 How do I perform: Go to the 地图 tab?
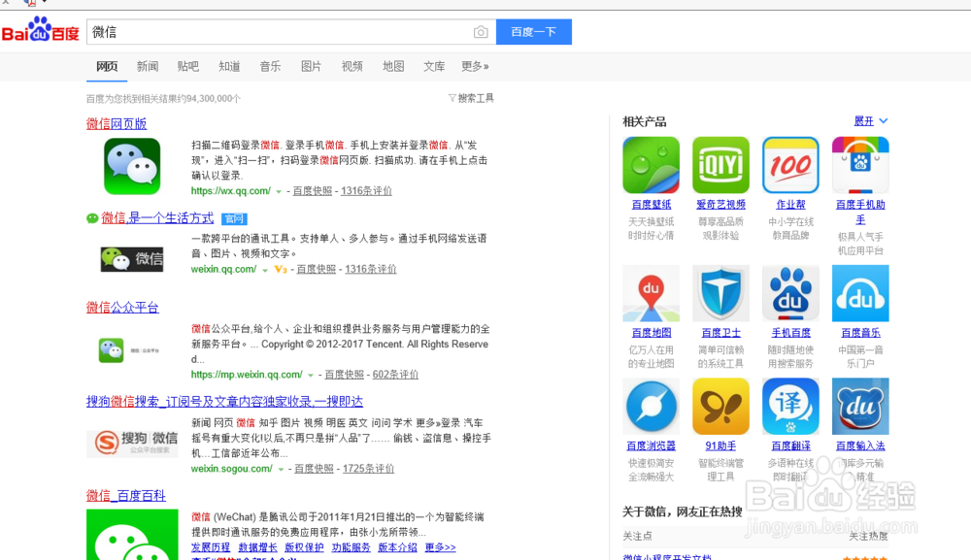tap(393, 66)
